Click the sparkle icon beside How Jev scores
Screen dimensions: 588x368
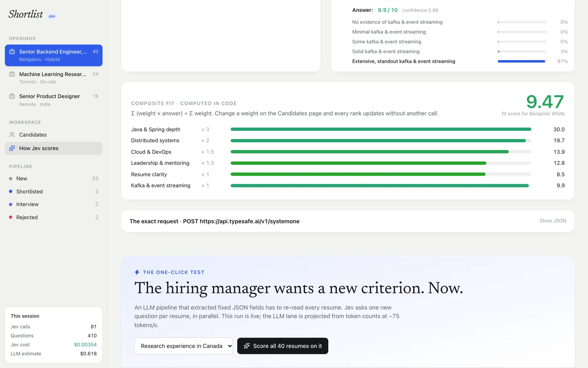pyautogui.click(x=12, y=148)
